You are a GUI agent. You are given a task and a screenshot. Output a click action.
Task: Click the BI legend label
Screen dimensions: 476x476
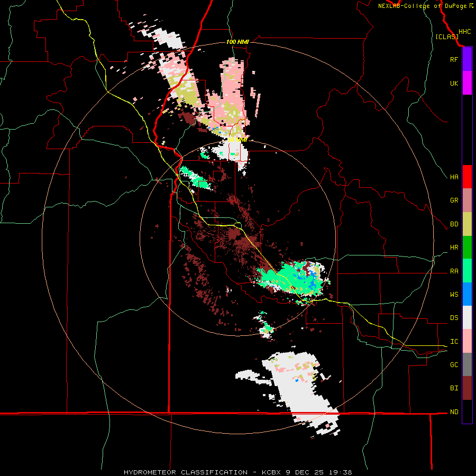[x=454, y=388]
